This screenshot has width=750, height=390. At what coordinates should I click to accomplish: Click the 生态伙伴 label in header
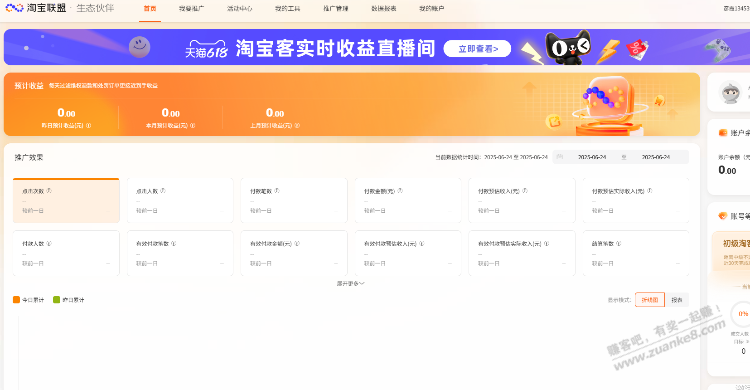pos(95,8)
